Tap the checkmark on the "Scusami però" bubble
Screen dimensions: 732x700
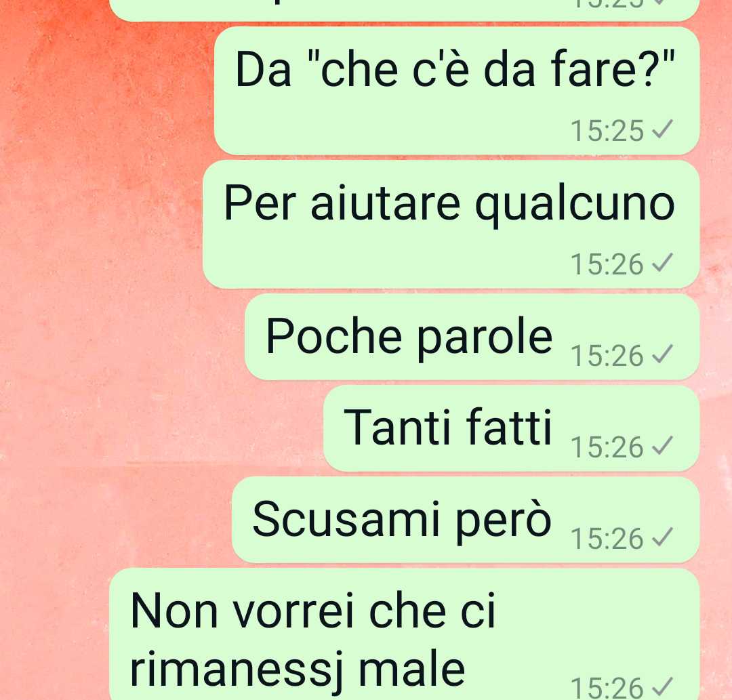(662, 537)
